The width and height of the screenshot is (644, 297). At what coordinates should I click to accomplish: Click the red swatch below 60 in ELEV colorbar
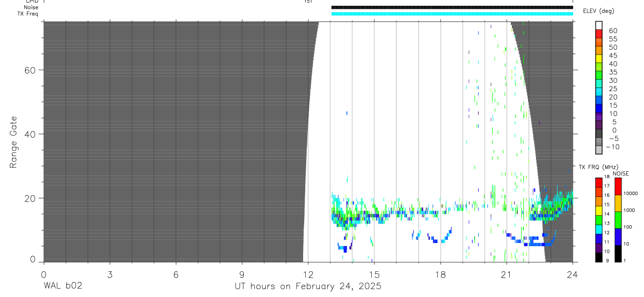(x=599, y=34)
